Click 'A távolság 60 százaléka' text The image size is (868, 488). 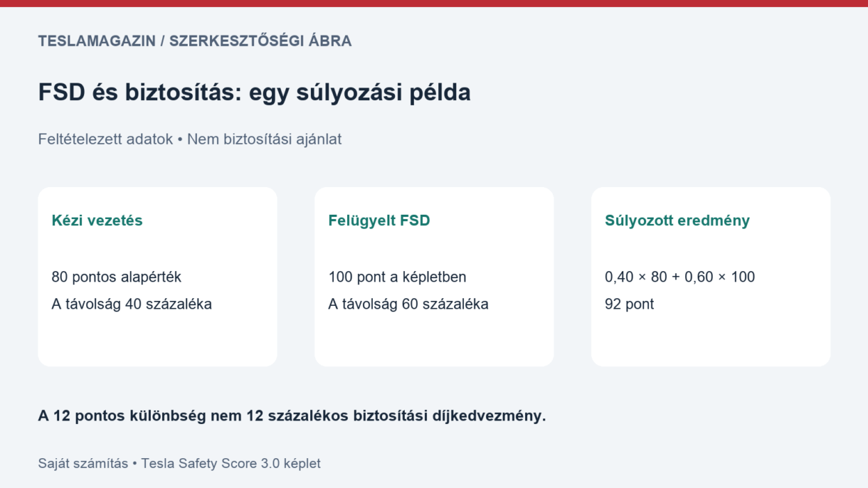(408, 304)
